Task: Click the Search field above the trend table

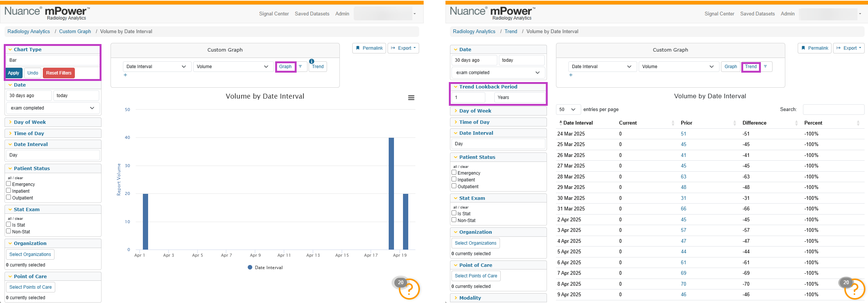Action: (833, 110)
